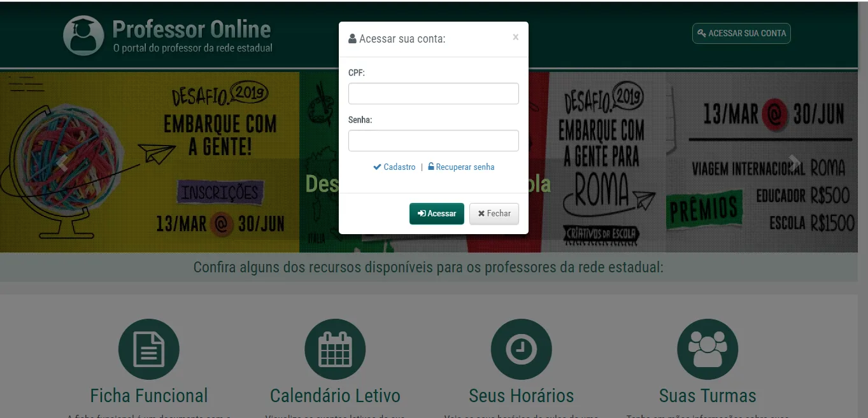The image size is (868, 418).
Task: Click the Seus Horários clock icon
Action: 521,349
